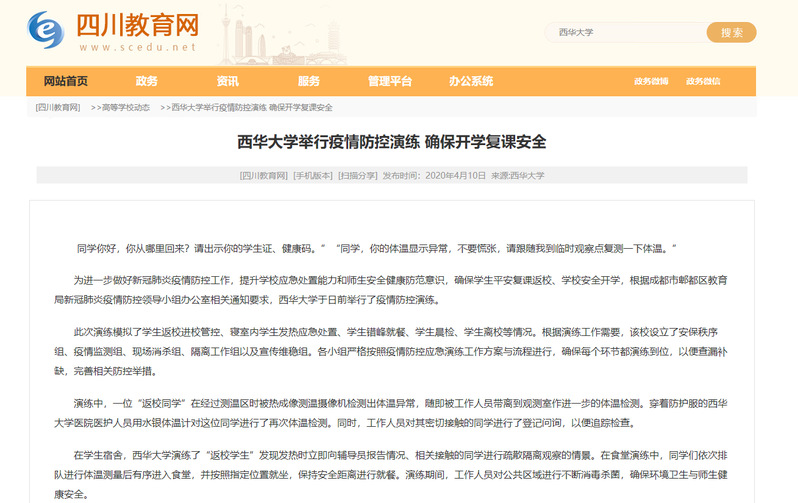
Task: Click the www.scedu.net URL text under logo
Action: [137, 47]
